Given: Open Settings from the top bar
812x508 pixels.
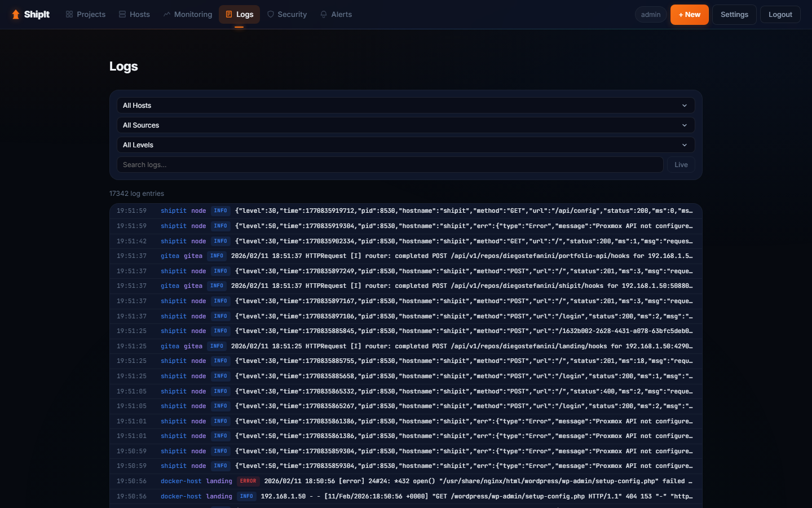Looking at the screenshot, I should [734, 15].
